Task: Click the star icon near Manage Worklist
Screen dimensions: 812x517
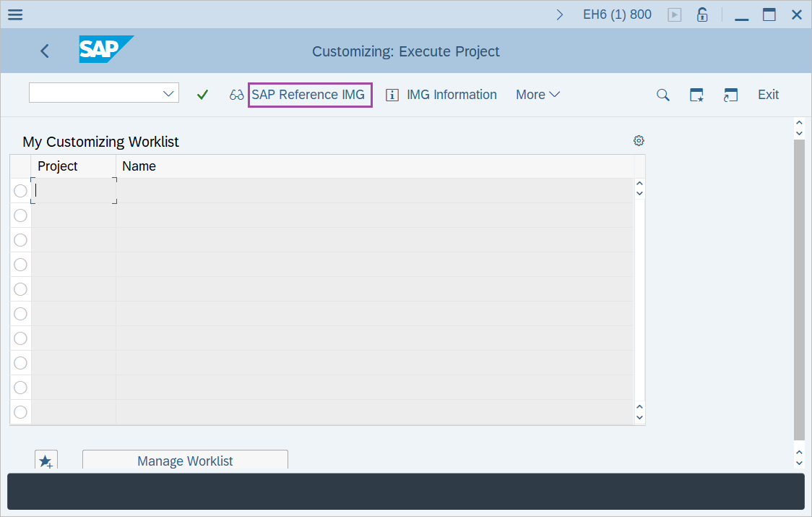Action: [x=46, y=460]
